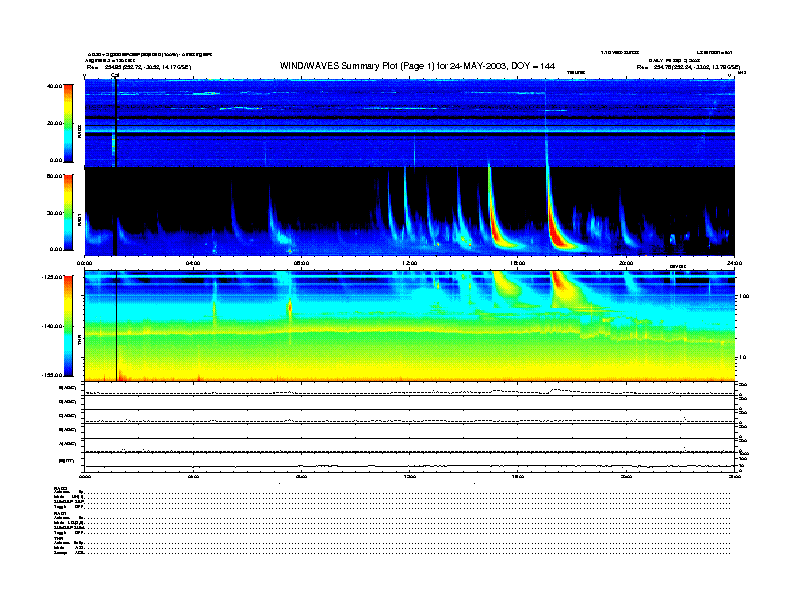This screenshot has width=792, height=612.
Task: Click the bottom solid line-plot panel above time axis
Action: (x=409, y=462)
